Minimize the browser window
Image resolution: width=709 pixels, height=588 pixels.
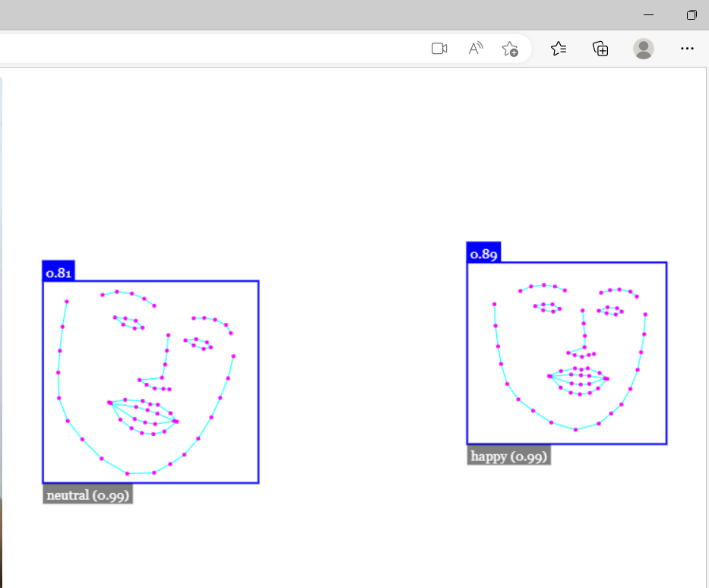coord(648,15)
